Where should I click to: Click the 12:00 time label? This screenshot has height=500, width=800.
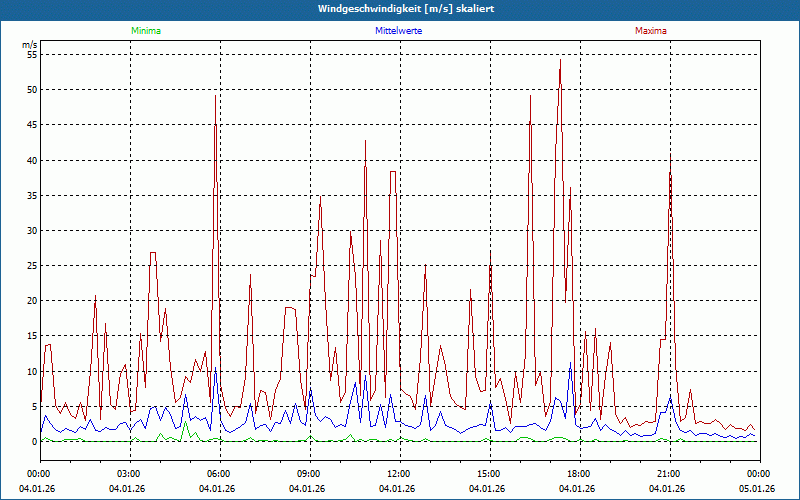[399, 473]
